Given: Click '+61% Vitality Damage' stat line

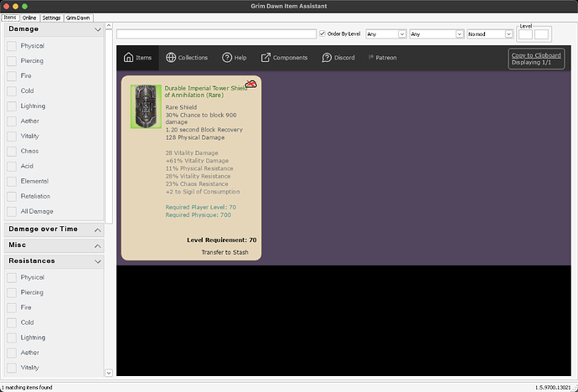Looking at the screenshot, I should pos(197,161).
